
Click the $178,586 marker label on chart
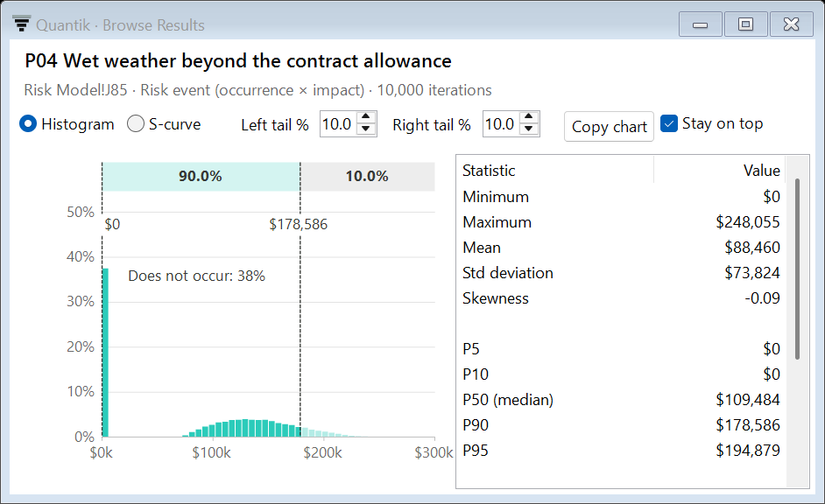(x=299, y=224)
